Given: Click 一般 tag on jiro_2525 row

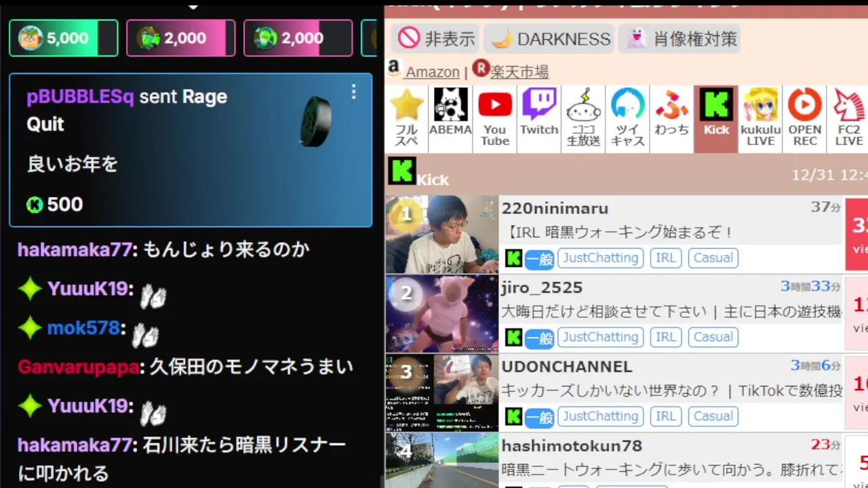Looking at the screenshot, I should (x=540, y=338).
